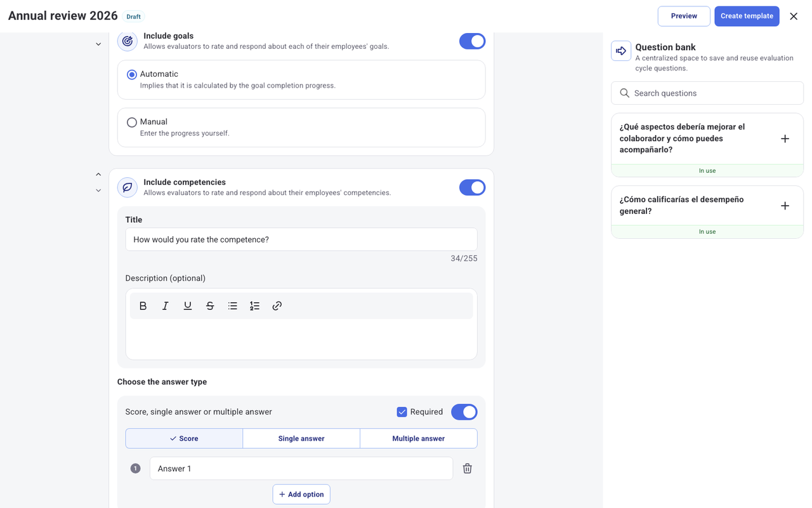Collapse the Question bank panel
This screenshot has width=812, height=508.
(x=621, y=51)
